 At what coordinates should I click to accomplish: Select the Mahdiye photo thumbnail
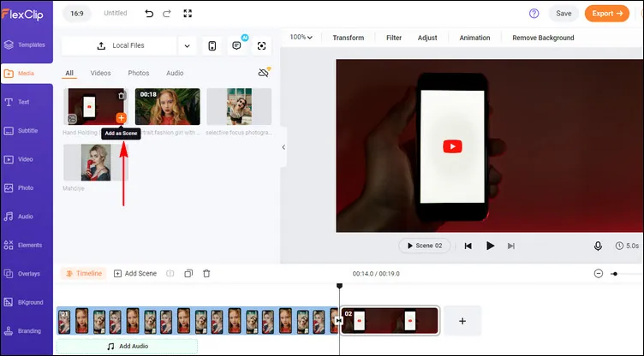pyautogui.click(x=96, y=163)
